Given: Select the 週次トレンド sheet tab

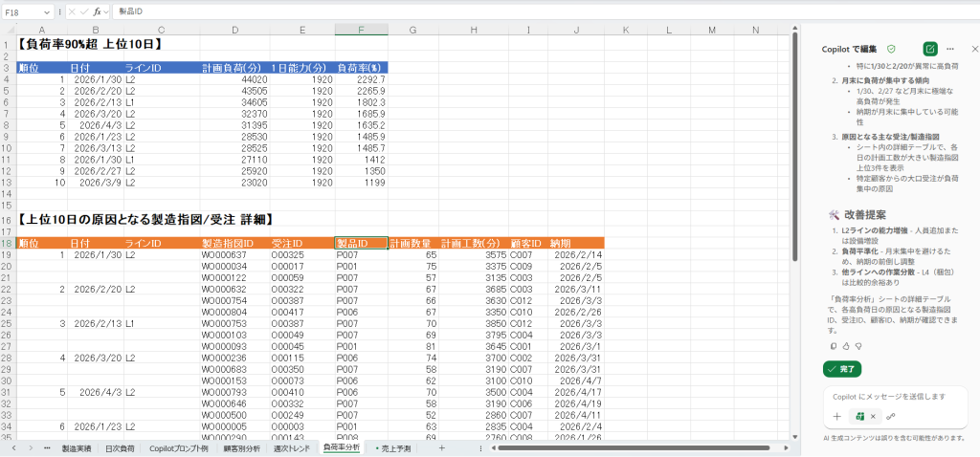Looking at the screenshot, I should pyautogui.click(x=291, y=447).
